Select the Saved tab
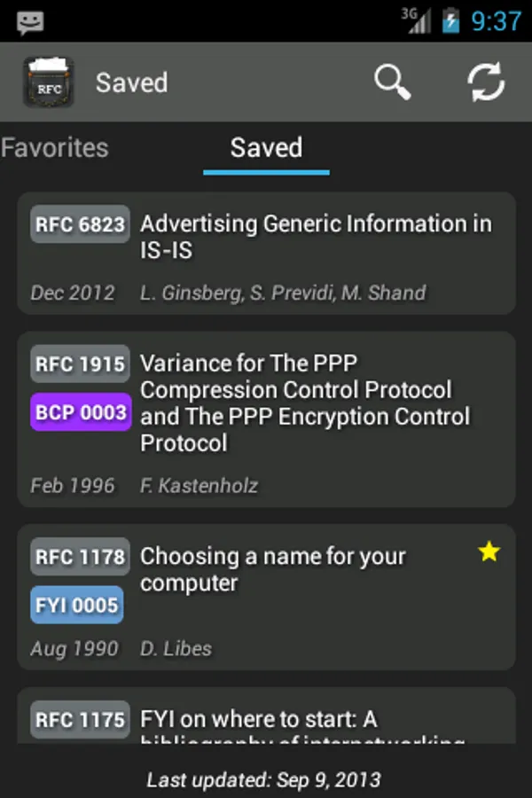Viewport: 532px width, 798px height. (x=266, y=148)
